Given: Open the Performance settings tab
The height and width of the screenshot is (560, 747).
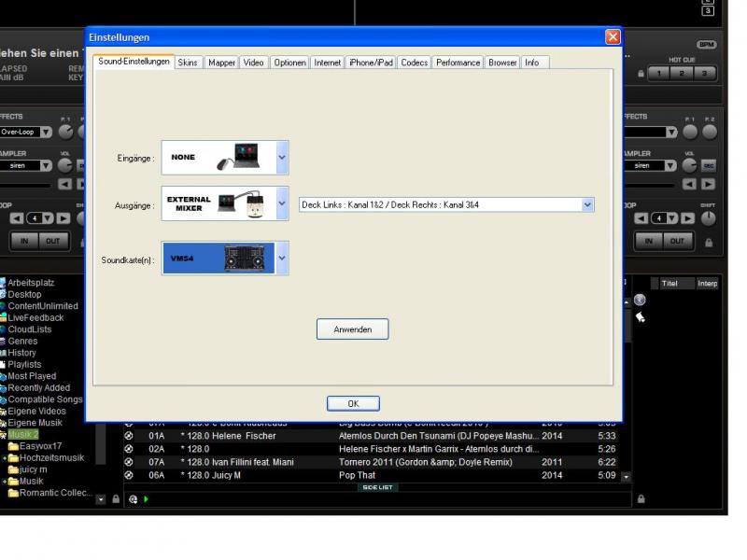Looking at the screenshot, I should pos(458,63).
